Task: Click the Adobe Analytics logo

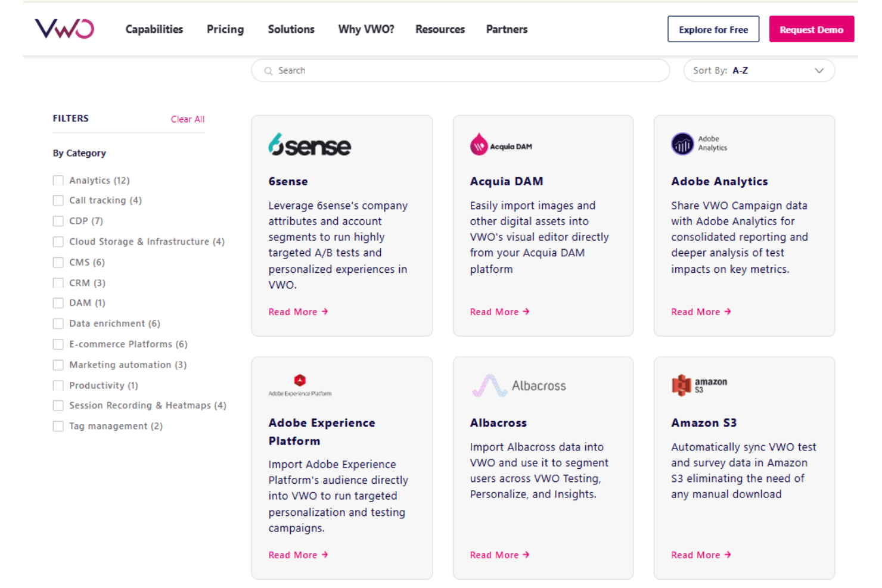Action: 699,144
